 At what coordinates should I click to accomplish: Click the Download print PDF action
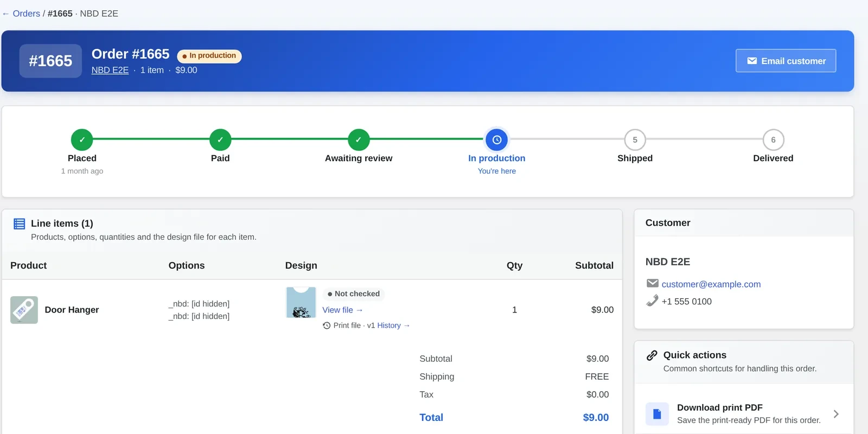744,414
